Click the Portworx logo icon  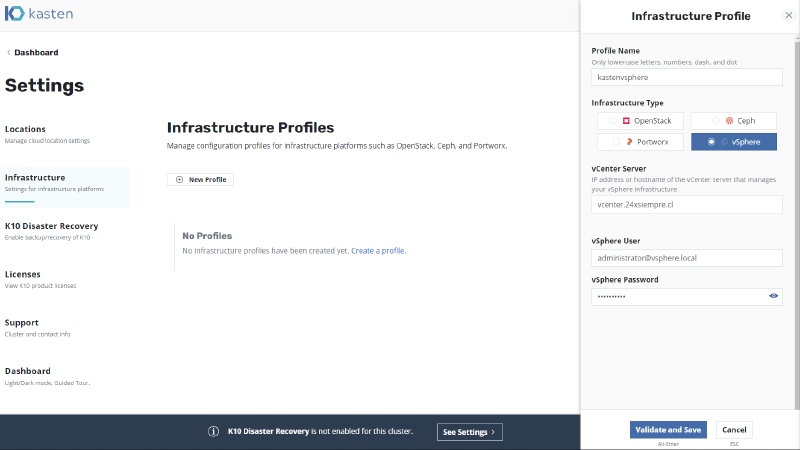click(629, 142)
